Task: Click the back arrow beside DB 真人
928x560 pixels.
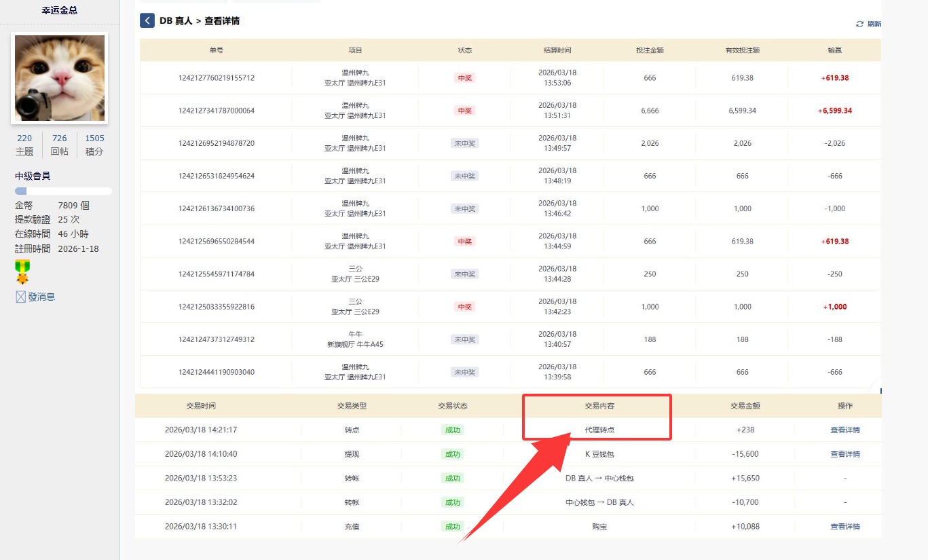Action: point(147,20)
